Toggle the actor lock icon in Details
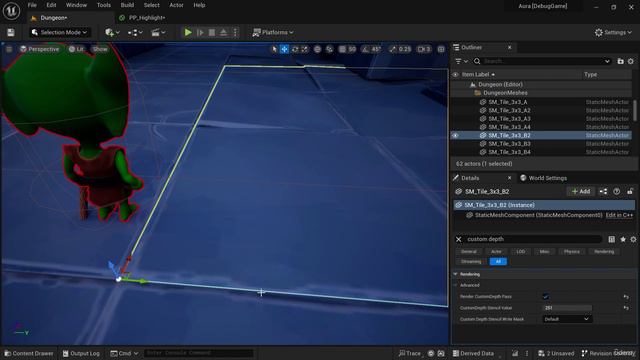The image size is (640, 360). (630, 191)
